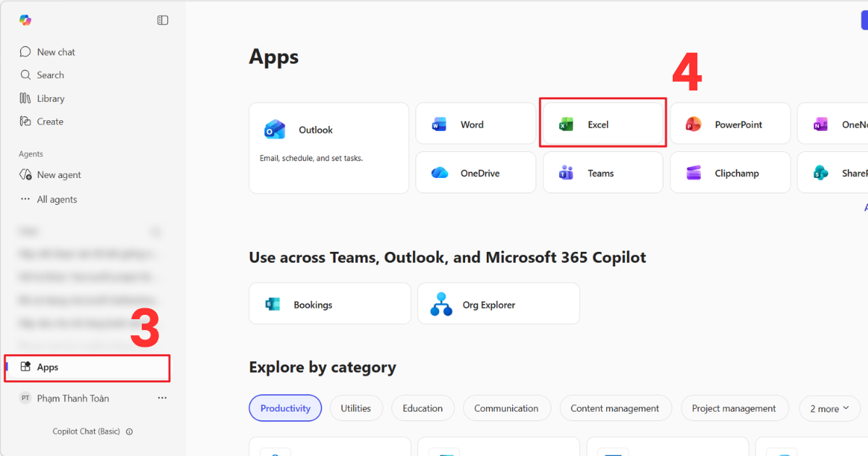The height and width of the screenshot is (456, 868).
Task: Select the Utilities category filter
Action: tap(356, 408)
